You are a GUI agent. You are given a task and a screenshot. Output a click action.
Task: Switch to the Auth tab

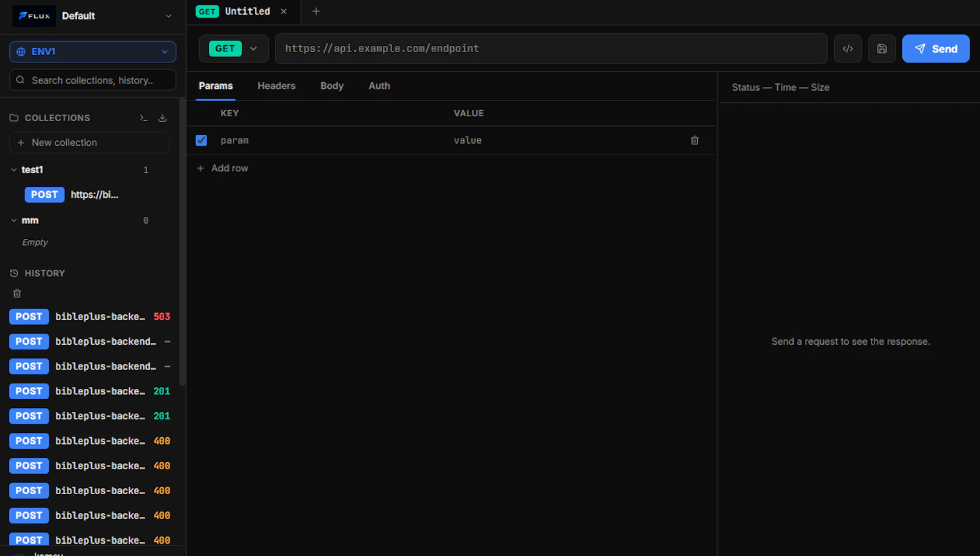tap(379, 86)
